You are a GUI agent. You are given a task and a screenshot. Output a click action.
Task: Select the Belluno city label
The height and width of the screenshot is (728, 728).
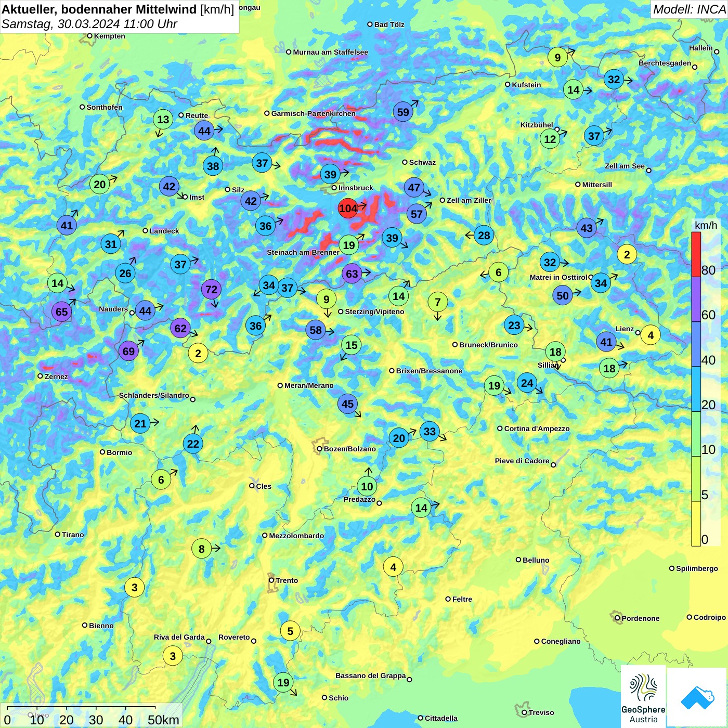click(x=536, y=560)
